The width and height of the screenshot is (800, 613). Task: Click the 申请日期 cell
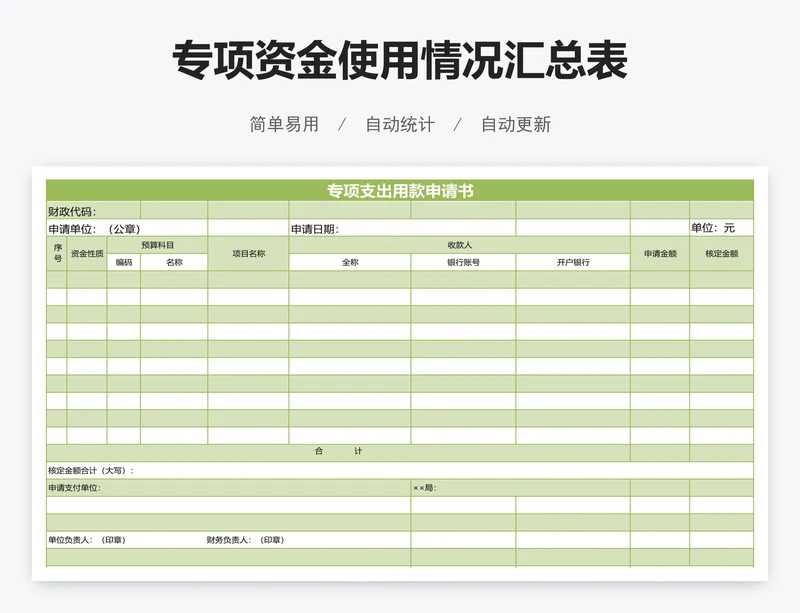click(402, 228)
